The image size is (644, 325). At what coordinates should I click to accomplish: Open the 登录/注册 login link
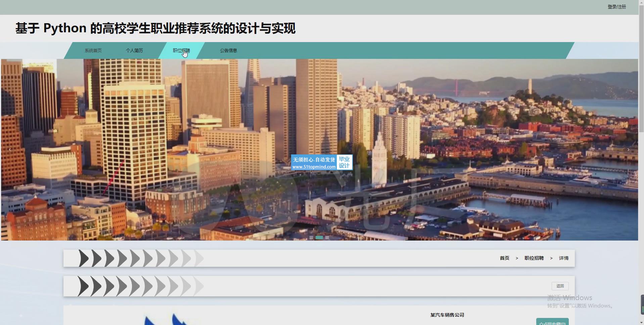[x=616, y=7]
